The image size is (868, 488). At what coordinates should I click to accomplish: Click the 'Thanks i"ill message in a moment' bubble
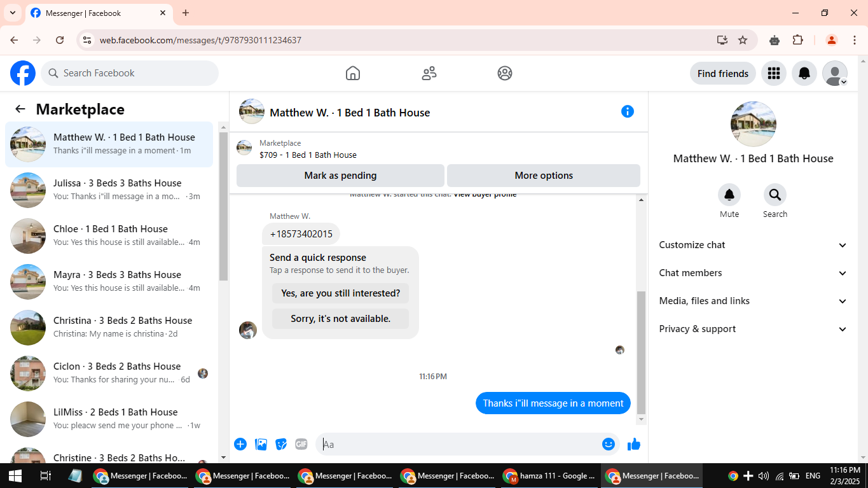[x=553, y=403]
